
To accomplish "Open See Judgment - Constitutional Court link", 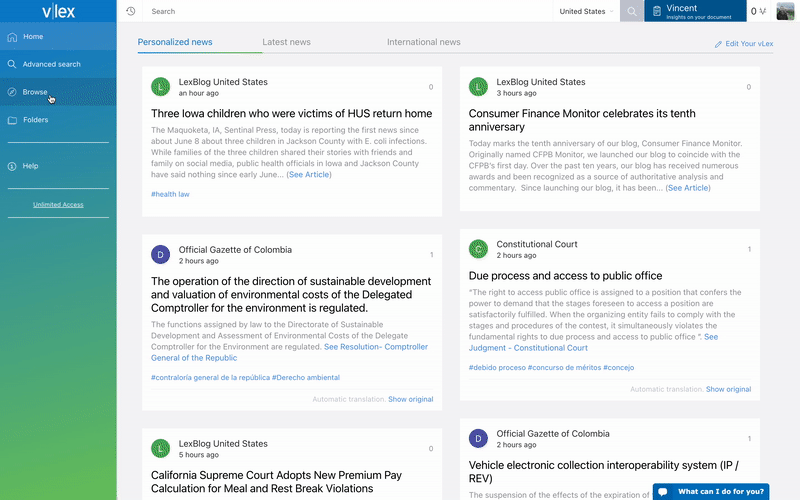I will pos(593,342).
